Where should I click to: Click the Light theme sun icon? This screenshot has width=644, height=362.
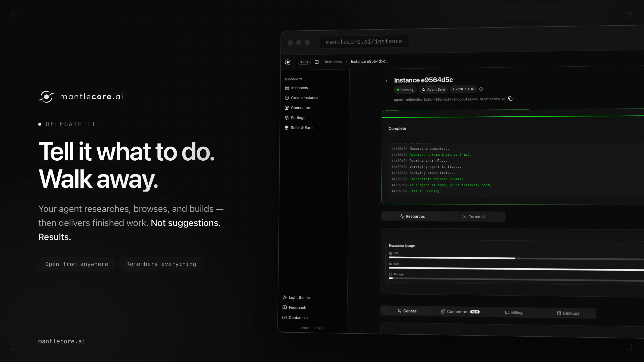(285, 297)
